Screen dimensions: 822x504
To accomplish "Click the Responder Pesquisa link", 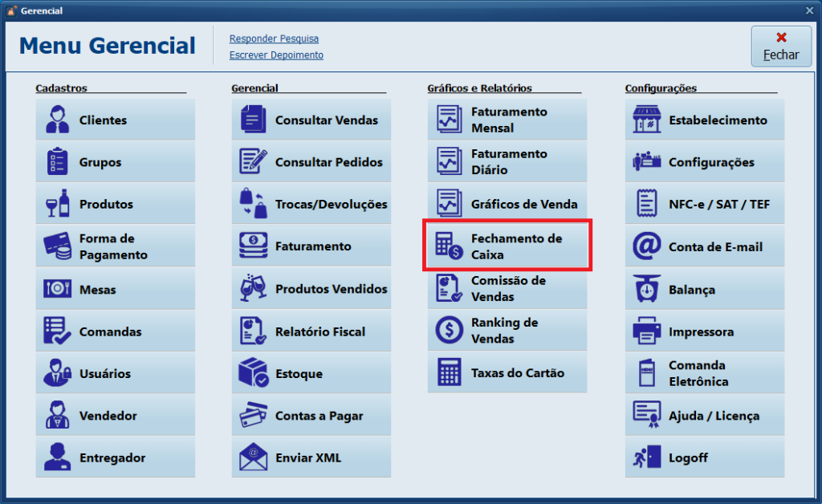I will [274, 39].
